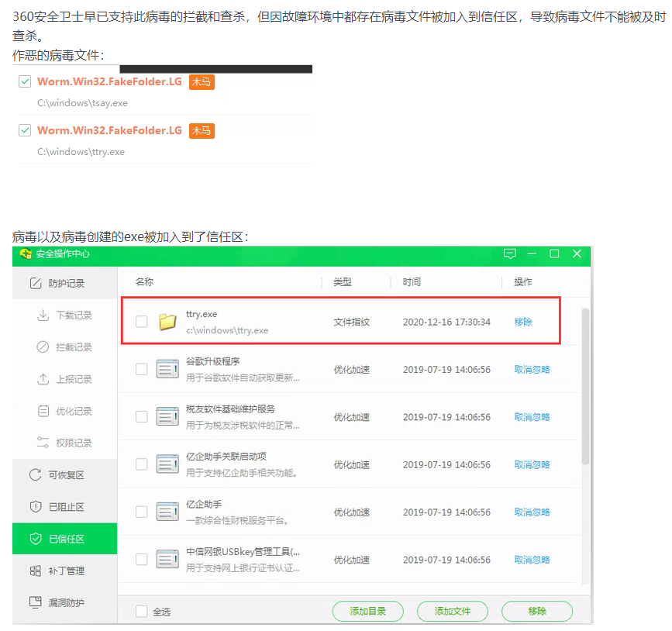Open the 已阻止区 sidebar item
672x631 pixels.
coord(64,507)
